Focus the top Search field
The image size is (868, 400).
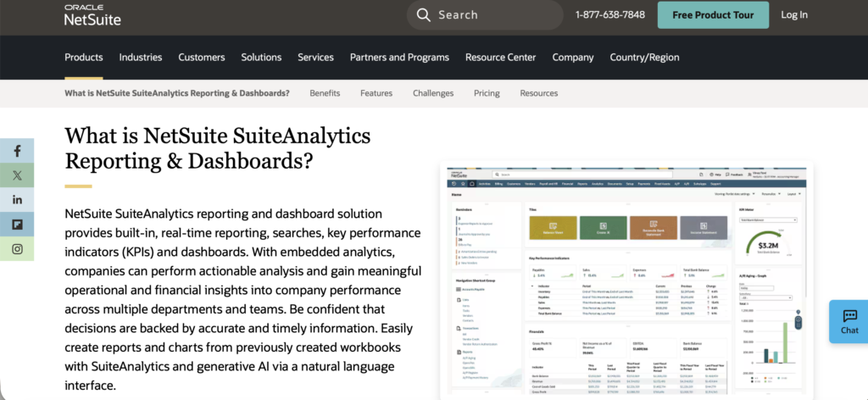[485, 15]
